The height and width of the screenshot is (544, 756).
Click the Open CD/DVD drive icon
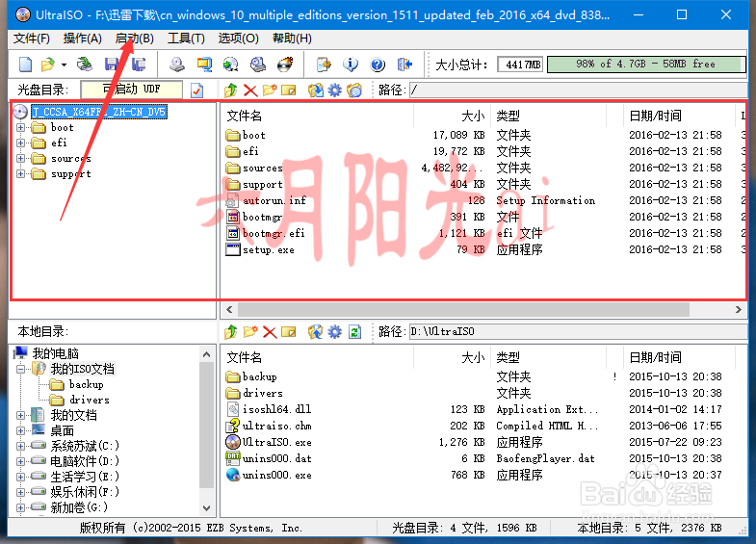click(x=85, y=65)
